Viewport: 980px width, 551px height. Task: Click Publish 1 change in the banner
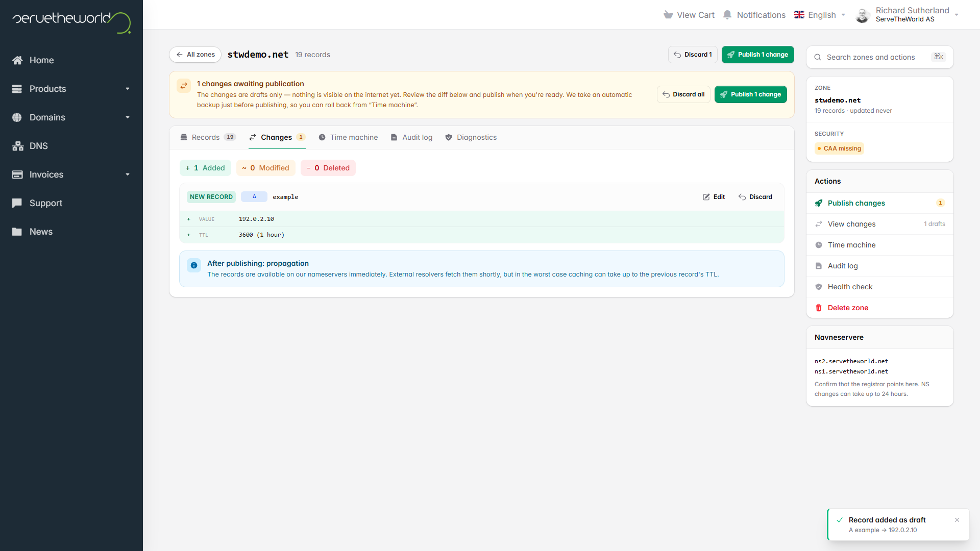750,94
